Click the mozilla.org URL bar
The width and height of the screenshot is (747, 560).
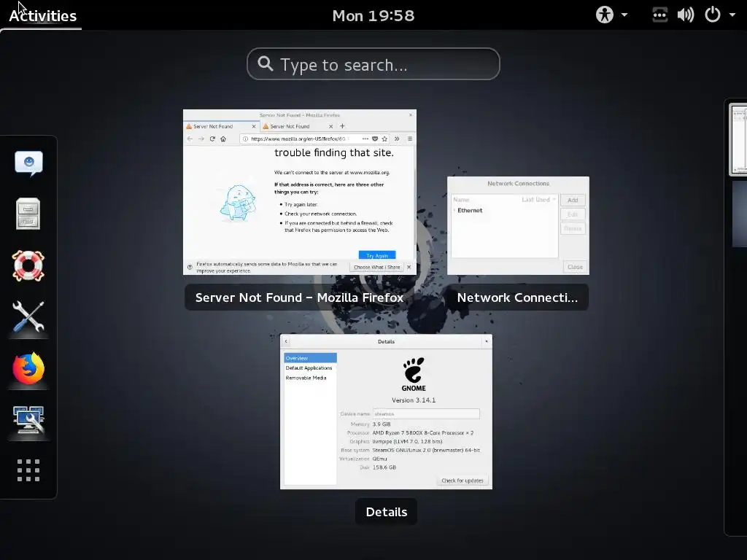(298, 139)
